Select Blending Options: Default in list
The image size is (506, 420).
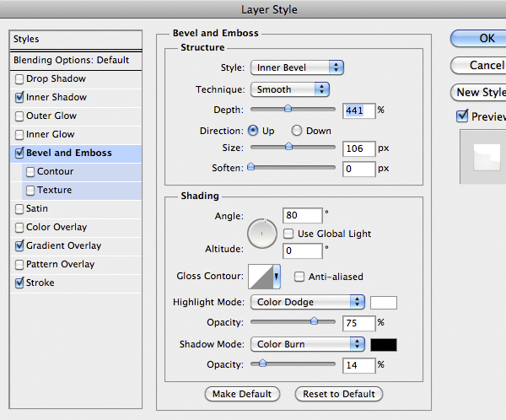(71, 61)
